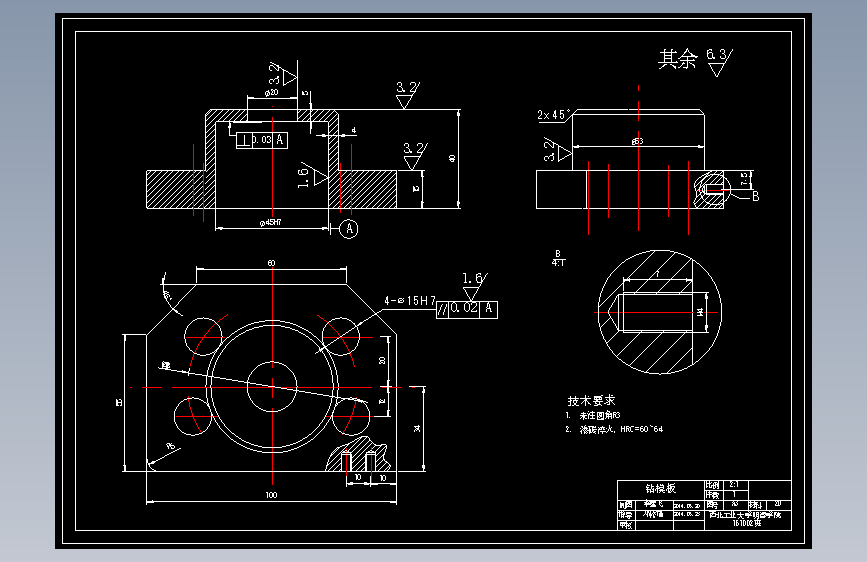Click the "4-ø15H7" hole callout
This screenshot has width=867, height=562.
[410, 300]
